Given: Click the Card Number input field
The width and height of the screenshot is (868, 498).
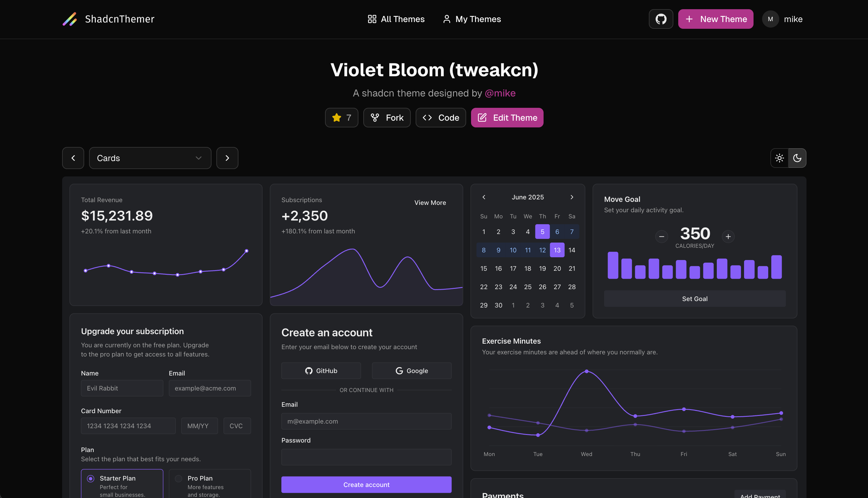Looking at the screenshot, I should click(128, 426).
